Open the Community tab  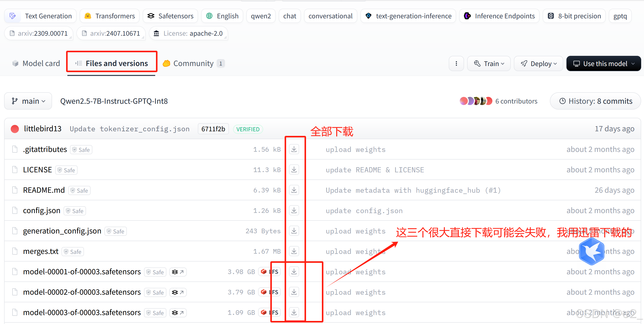tap(193, 63)
